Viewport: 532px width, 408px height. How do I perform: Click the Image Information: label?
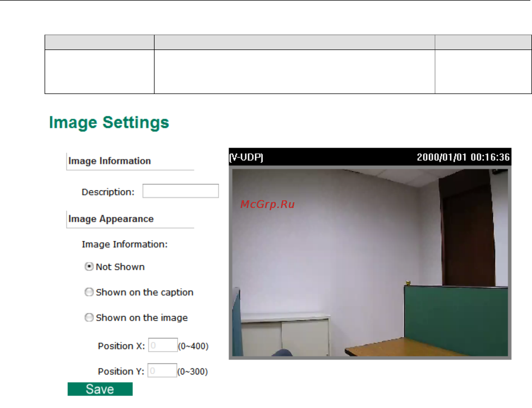click(x=125, y=244)
